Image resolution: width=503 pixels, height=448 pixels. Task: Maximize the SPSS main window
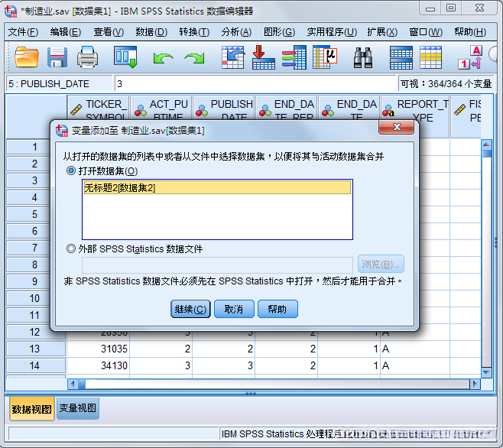[x=451, y=8]
